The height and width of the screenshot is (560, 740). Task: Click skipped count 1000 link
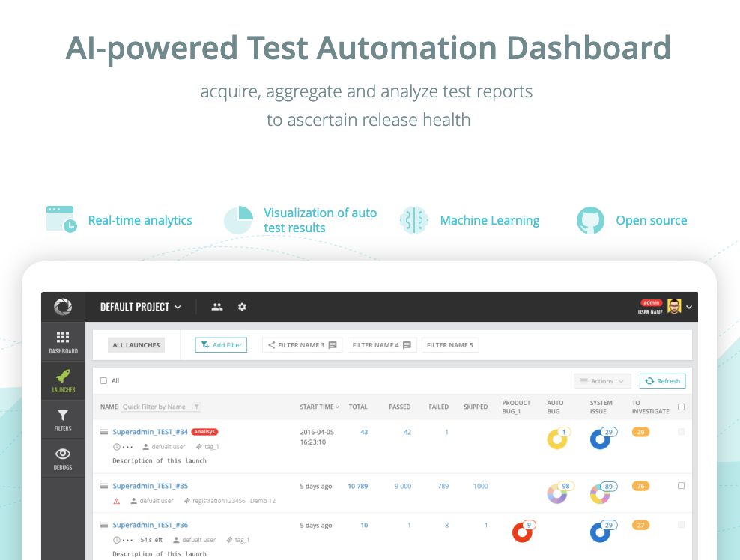click(480, 486)
